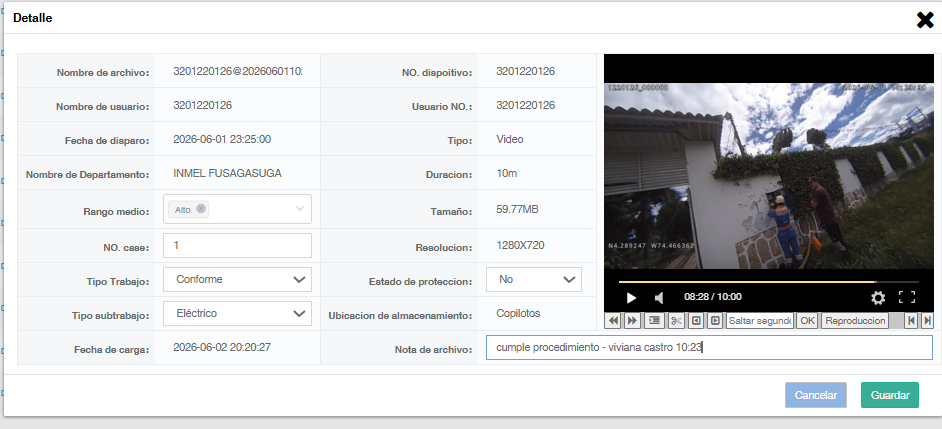The height and width of the screenshot is (429, 942).
Task: Click the fast-forward double-arrow button
Action: 632,321
